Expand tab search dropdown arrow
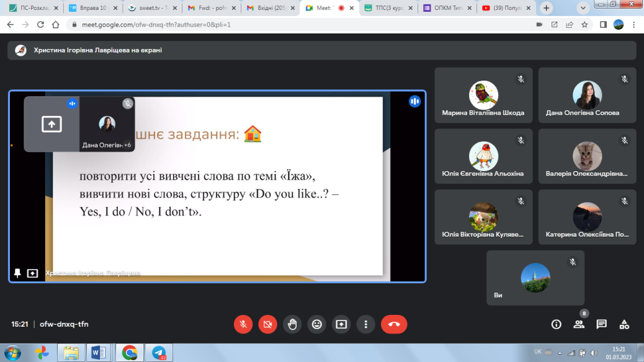 [583, 8]
